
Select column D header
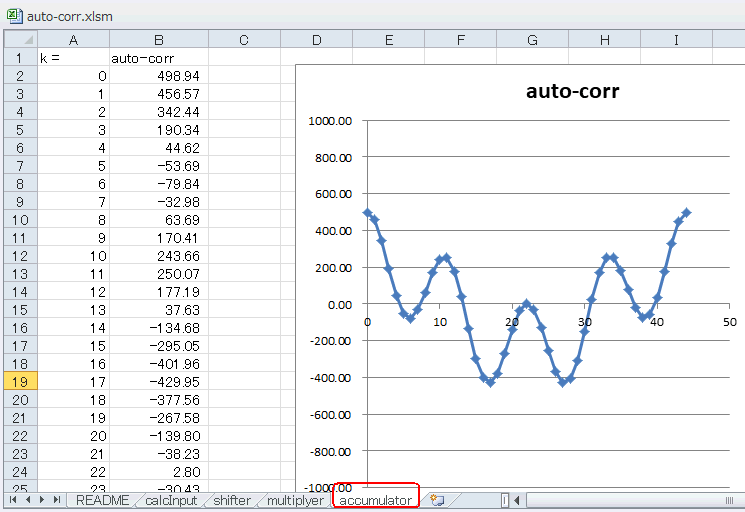pos(316,40)
